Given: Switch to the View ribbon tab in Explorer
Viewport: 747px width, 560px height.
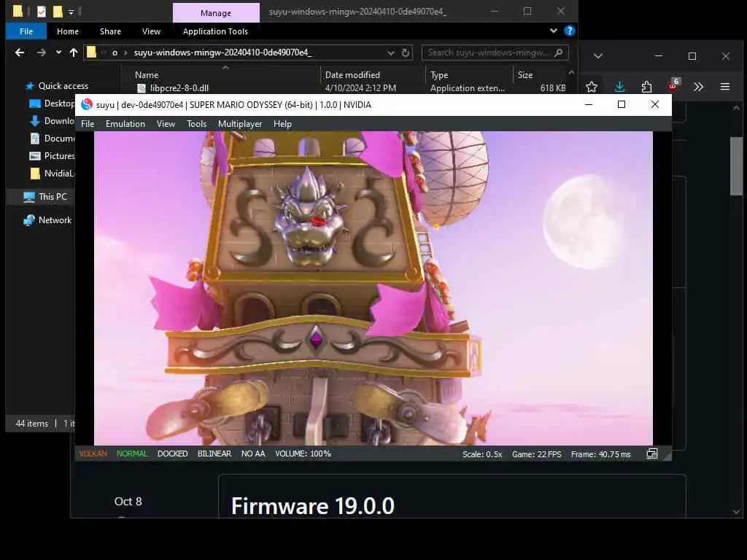Looking at the screenshot, I should [151, 31].
